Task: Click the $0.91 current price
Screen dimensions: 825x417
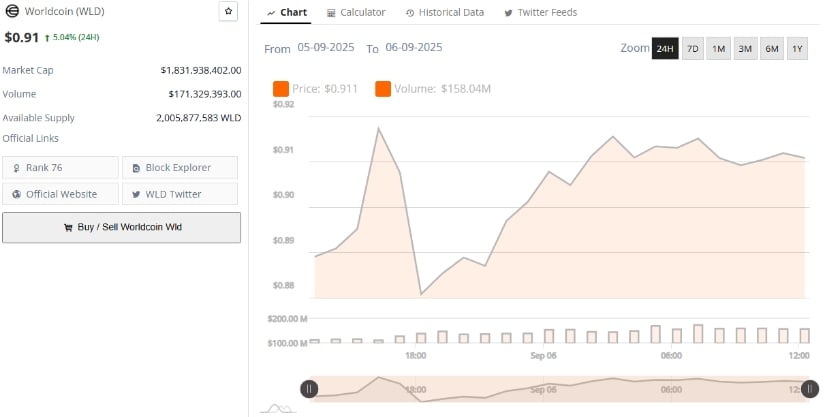Action: coord(22,37)
